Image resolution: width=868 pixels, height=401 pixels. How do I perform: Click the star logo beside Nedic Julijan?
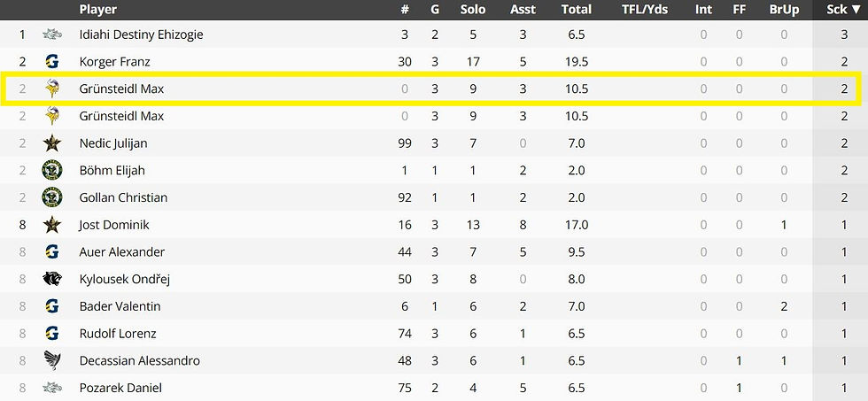coord(52,143)
